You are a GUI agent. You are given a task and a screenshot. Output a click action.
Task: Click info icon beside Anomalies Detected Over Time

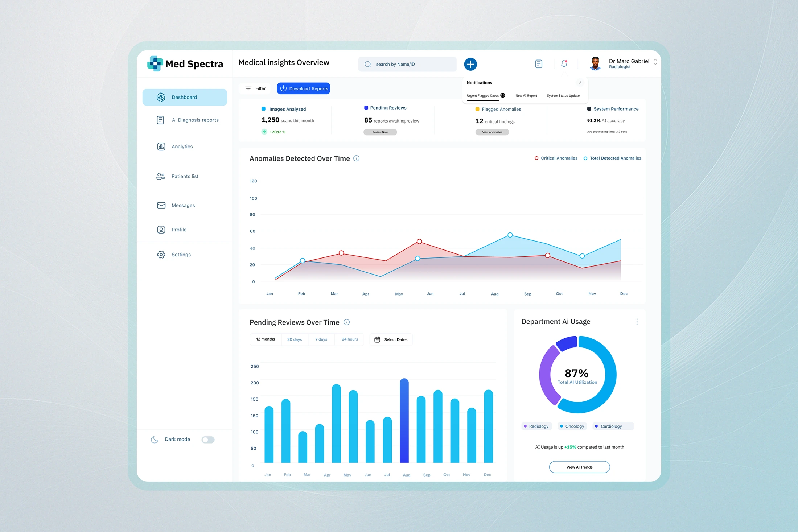tap(357, 158)
